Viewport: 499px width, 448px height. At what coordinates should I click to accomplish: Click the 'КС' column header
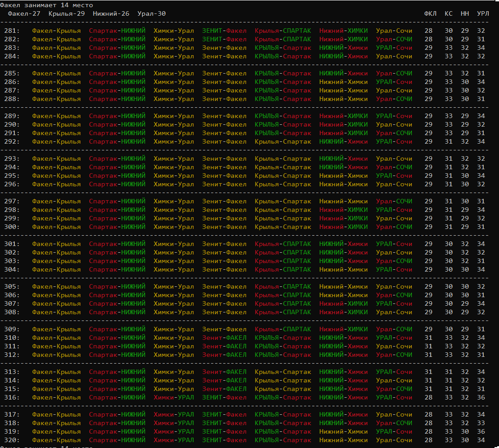[x=448, y=13]
